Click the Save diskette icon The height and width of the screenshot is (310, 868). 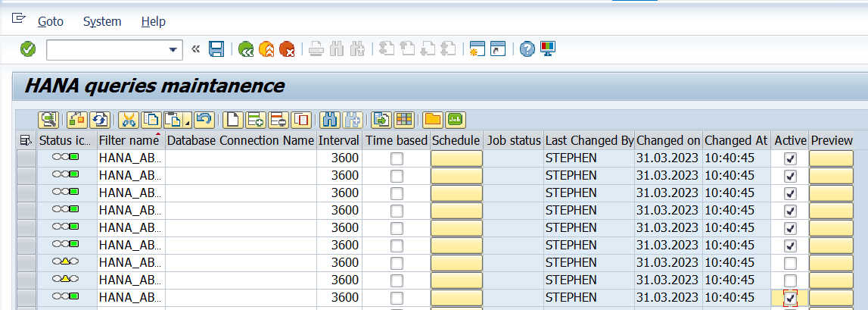[216, 49]
